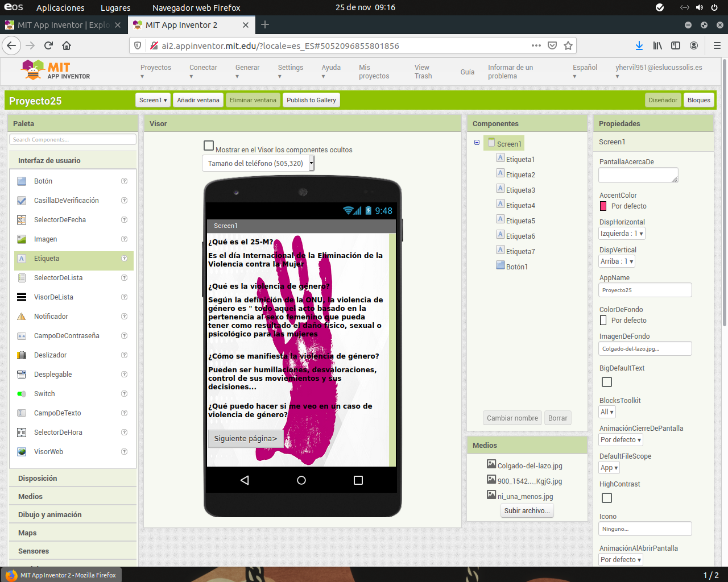Select the Deslizador palette icon
Viewport: 728px width, 582px height.
(22, 355)
